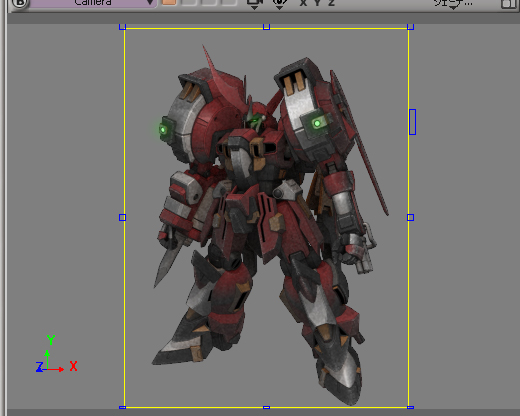
Task: Select the orange memo camera slot
Action: click(169, 2)
